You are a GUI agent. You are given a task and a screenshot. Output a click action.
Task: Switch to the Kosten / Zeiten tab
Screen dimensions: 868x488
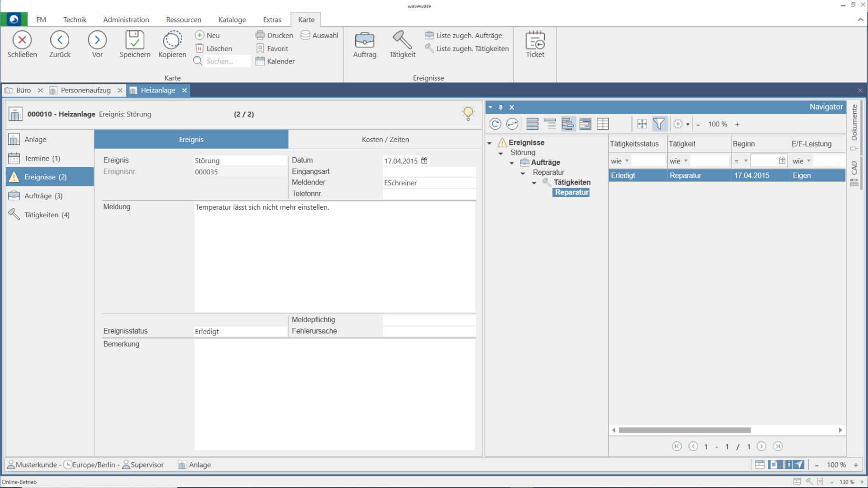[x=385, y=140]
